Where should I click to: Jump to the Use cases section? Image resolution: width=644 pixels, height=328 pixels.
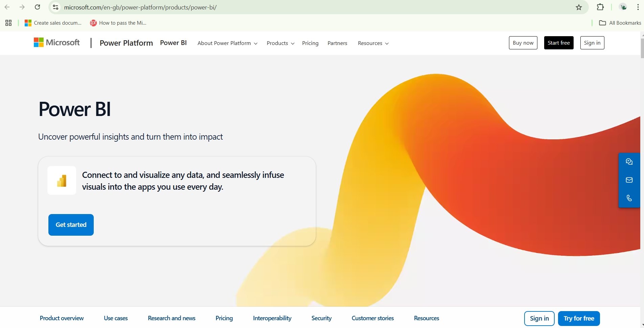click(116, 318)
